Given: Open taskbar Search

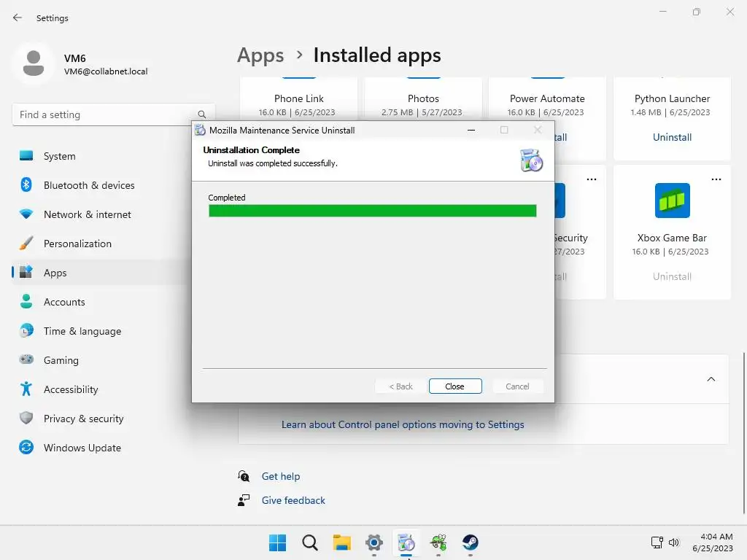Looking at the screenshot, I should click(309, 542).
